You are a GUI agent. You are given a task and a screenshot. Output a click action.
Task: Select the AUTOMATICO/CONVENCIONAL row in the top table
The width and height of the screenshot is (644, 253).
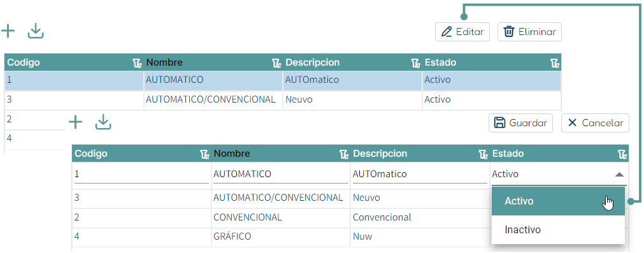click(x=283, y=100)
